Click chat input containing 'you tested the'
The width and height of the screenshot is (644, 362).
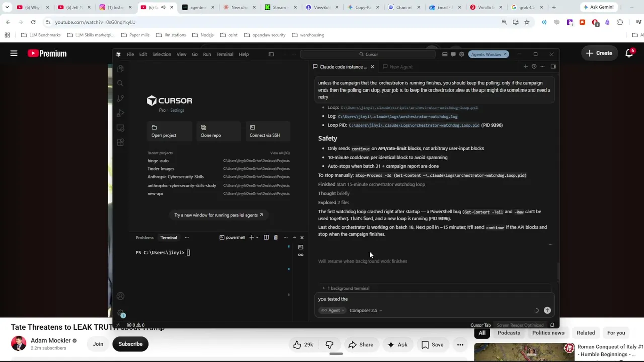pos(435,299)
